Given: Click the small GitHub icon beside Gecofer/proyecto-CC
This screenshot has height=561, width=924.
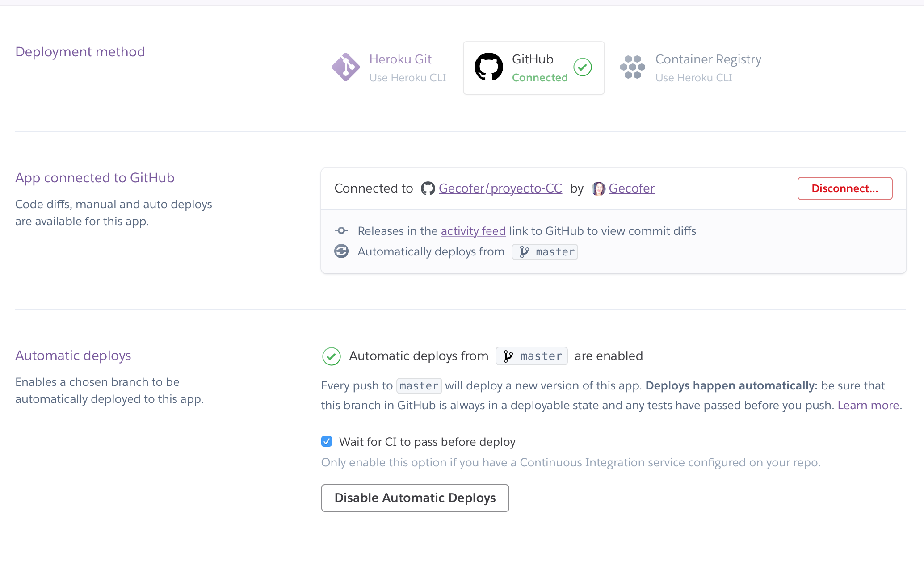Looking at the screenshot, I should pyautogui.click(x=428, y=188).
